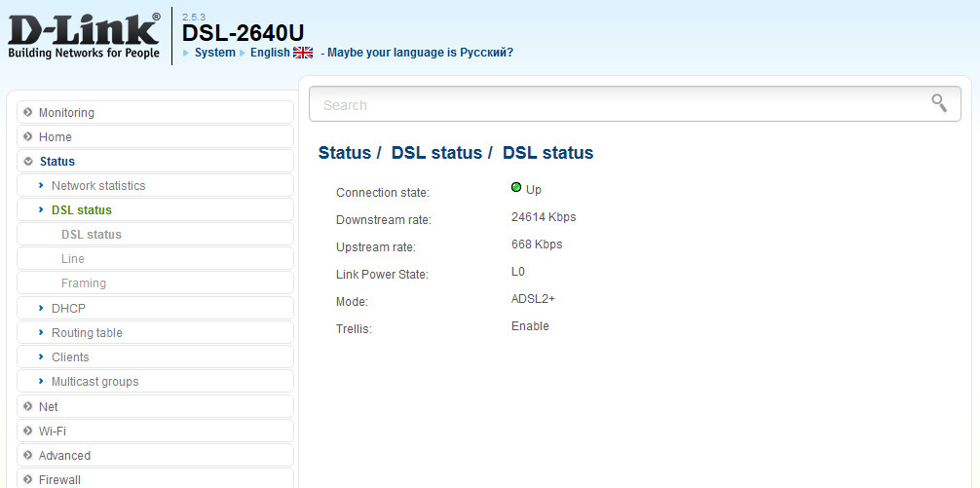Viewport: 980px width, 488px height.
Task: Click the arrow beside Network statistics
Action: click(x=41, y=186)
